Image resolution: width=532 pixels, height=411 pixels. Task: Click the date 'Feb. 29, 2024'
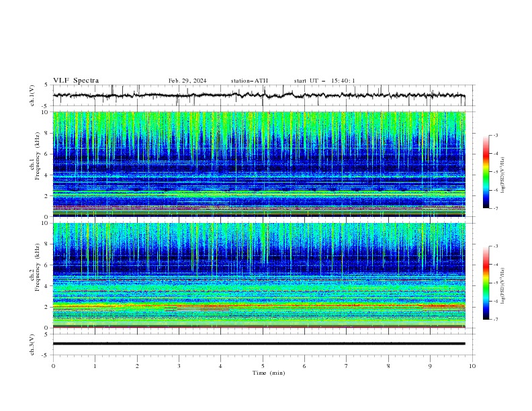187,81
